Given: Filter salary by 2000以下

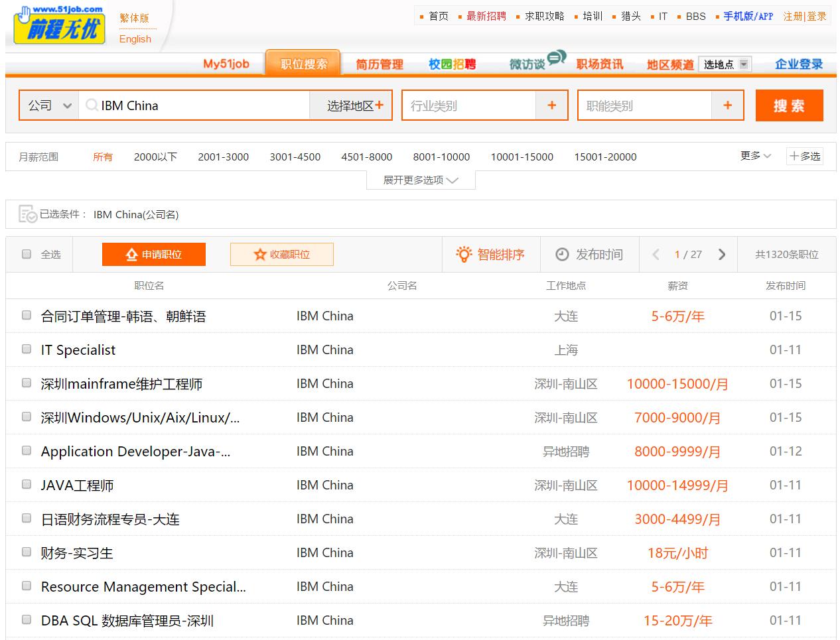Looking at the screenshot, I should click(x=155, y=157).
